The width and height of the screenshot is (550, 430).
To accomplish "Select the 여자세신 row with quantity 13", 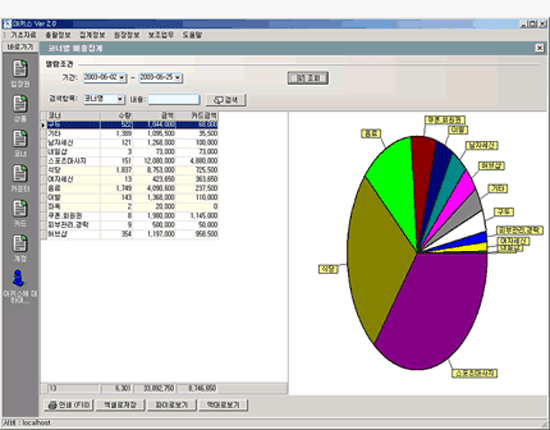I will (132, 179).
